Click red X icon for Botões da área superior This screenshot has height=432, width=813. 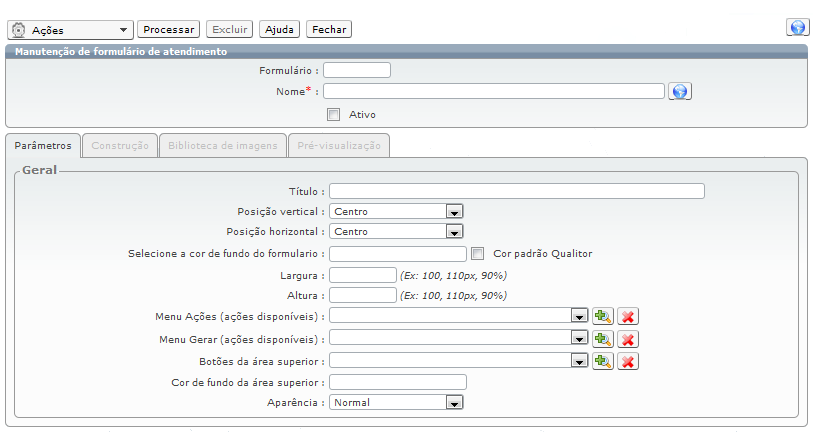[x=628, y=361]
